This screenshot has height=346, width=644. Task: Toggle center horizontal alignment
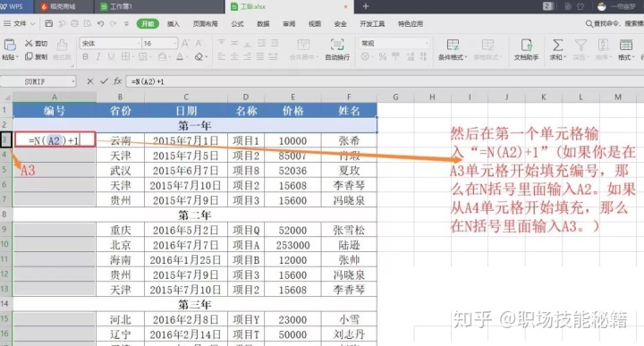(x=234, y=56)
